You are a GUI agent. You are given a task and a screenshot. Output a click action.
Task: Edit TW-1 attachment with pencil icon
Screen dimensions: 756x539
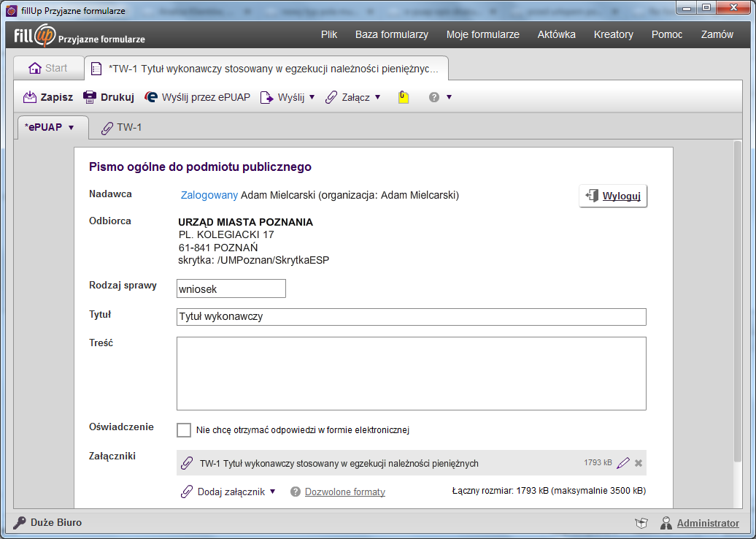[623, 463]
